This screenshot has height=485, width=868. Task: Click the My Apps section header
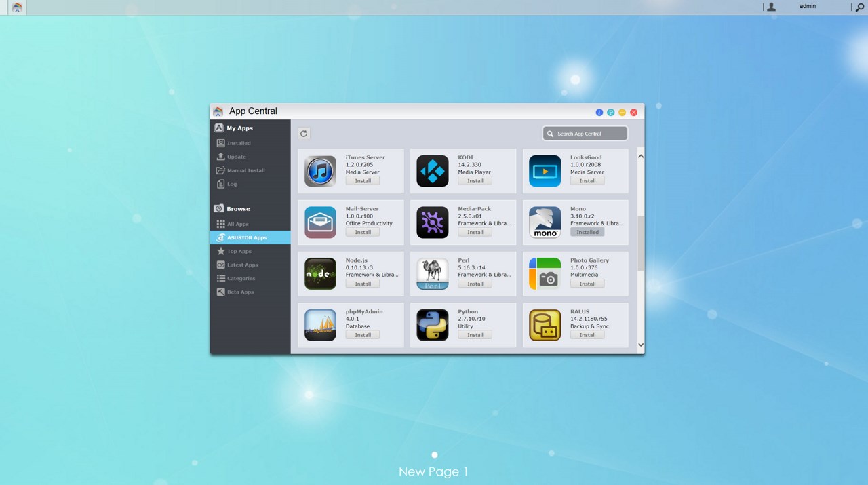click(x=239, y=128)
